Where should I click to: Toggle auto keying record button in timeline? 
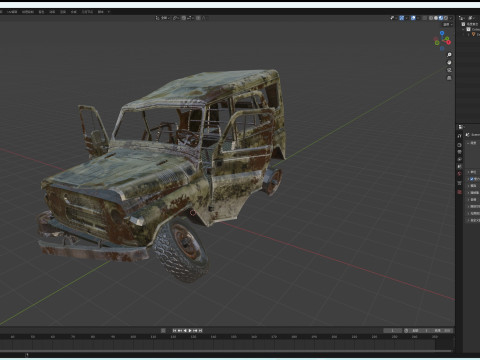click(x=163, y=330)
